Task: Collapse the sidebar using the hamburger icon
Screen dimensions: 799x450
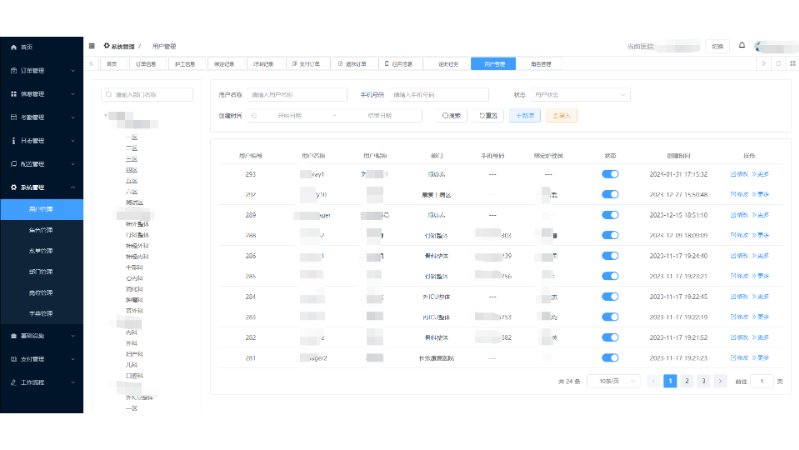Action: (92, 46)
